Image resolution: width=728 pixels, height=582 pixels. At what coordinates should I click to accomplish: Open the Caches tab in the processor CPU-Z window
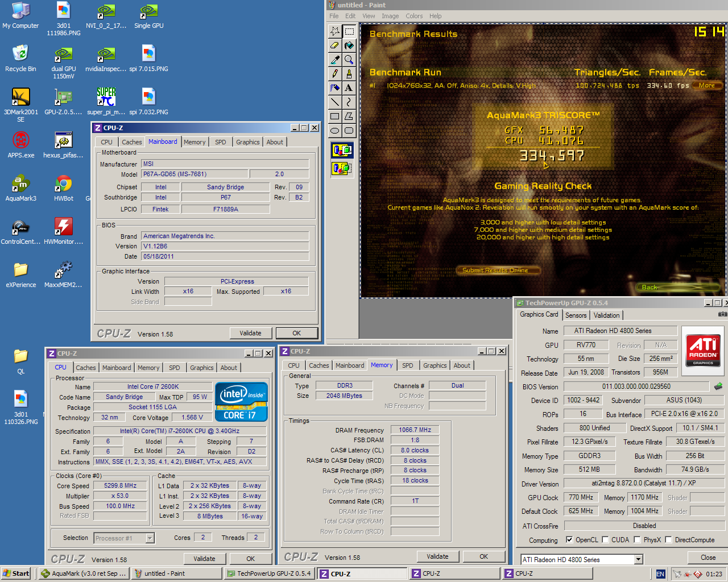click(x=85, y=368)
